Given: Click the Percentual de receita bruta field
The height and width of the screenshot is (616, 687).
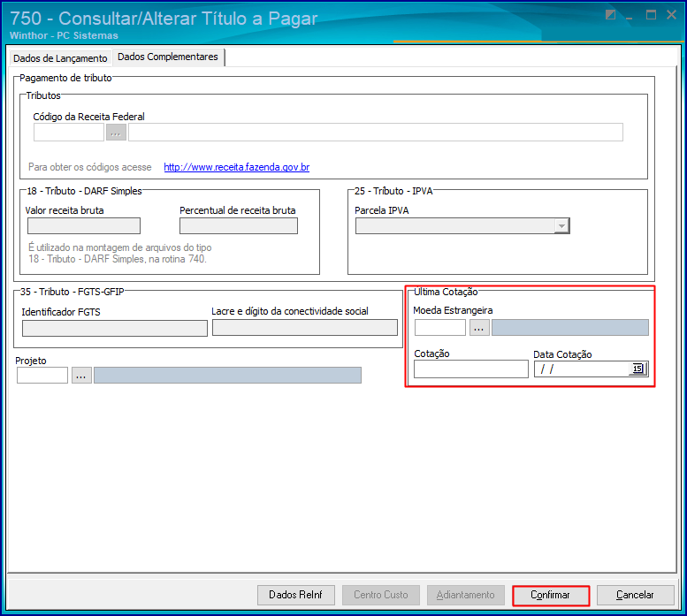Looking at the screenshot, I should coord(239,226).
